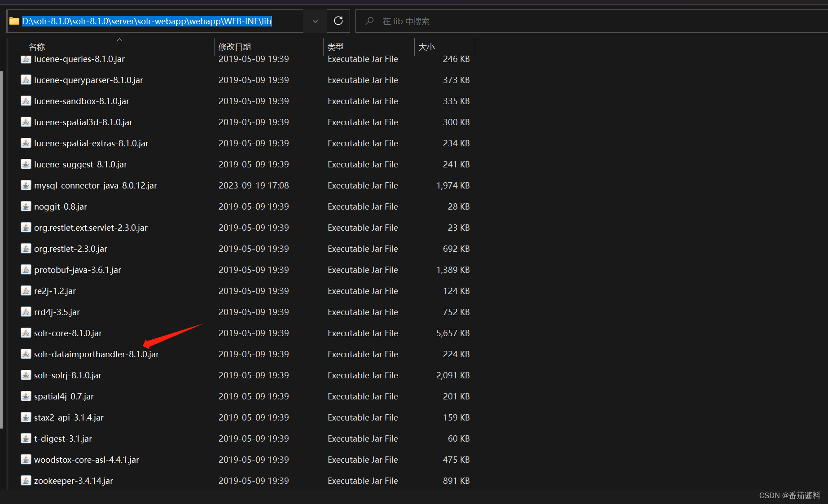Click the jar icon beside lucene-queryparser-8.1.0.jar

26,80
